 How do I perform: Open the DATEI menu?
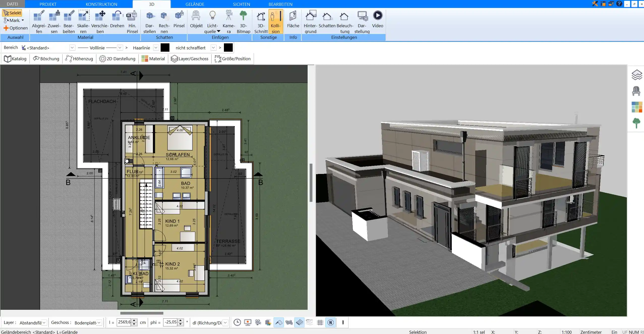click(x=12, y=4)
